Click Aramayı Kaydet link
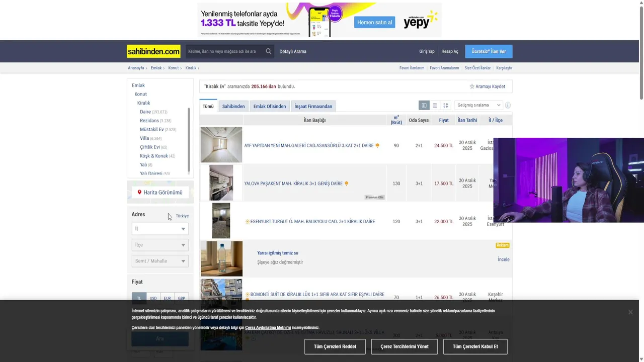 click(491, 86)
